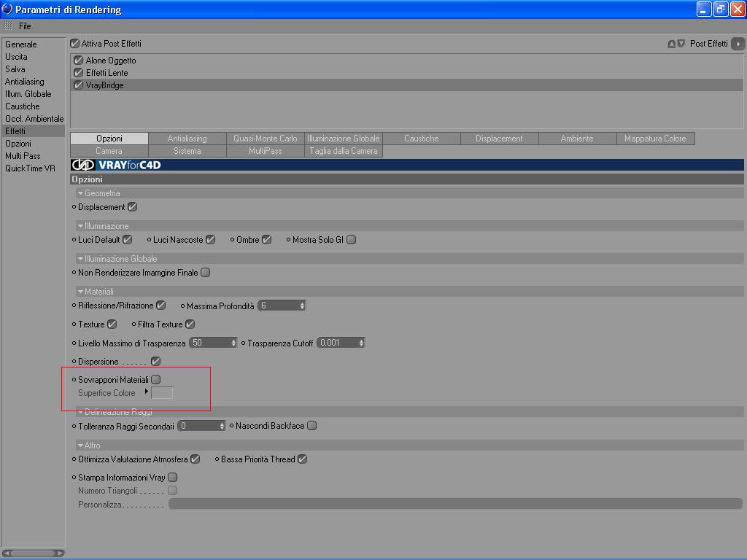747x560 pixels.
Task: Click the Massima Profondità stepper arrows
Action: click(302, 306)
